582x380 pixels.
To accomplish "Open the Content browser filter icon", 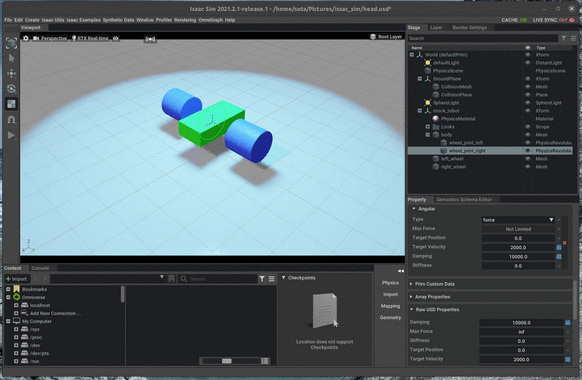I will [262, 279].
